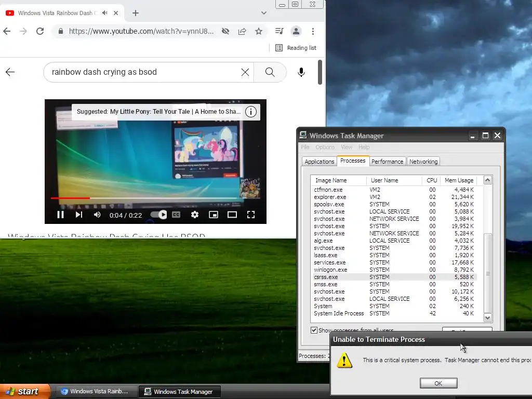The height and width of the screenshot is (399, 532).
Task: Open Task Manager Help menu
Action: 364,147
